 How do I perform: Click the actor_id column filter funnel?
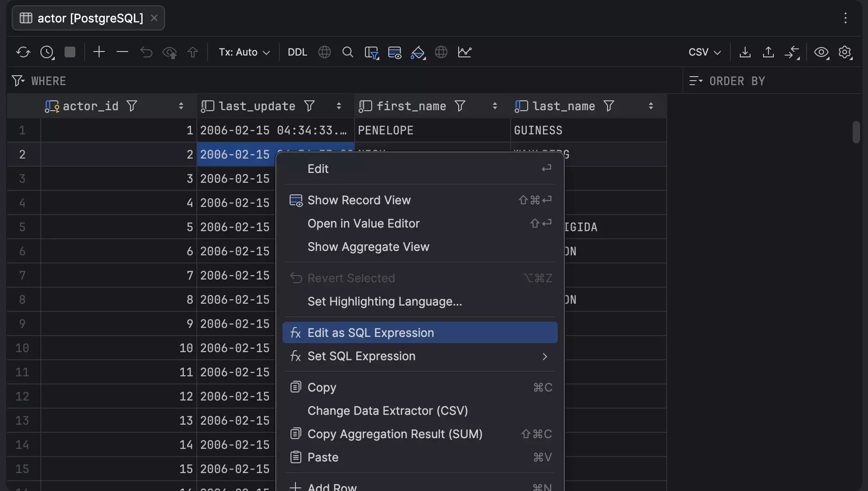point(132,106)
